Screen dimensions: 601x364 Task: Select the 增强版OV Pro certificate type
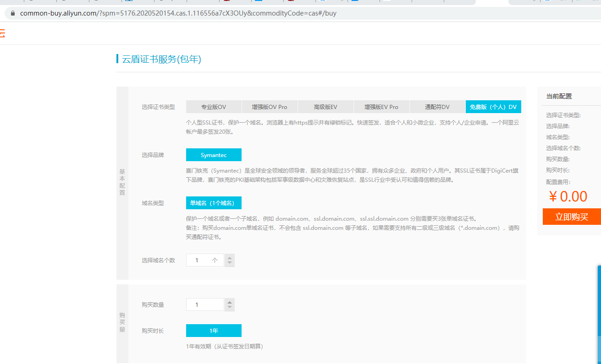coord(270,107)
